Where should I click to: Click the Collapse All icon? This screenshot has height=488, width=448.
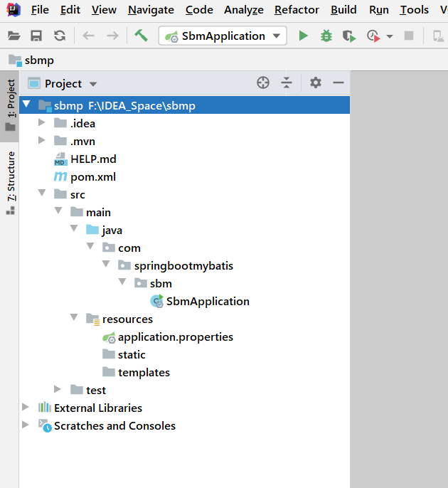[x=286, y=83]
